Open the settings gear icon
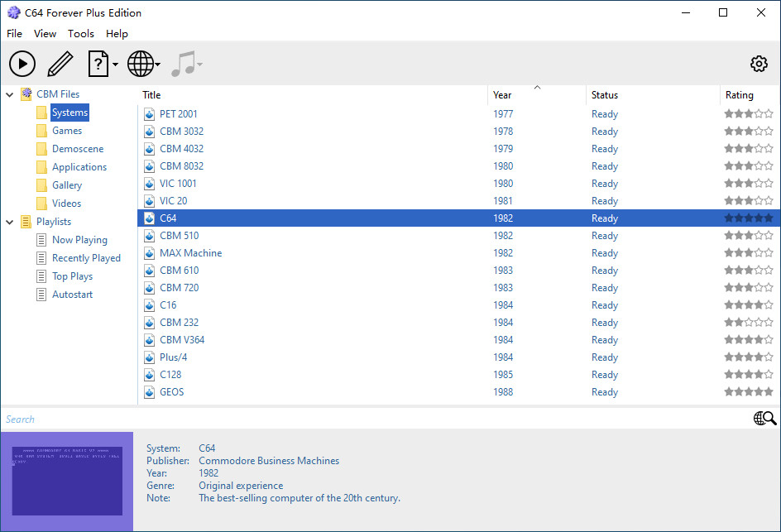This screenshot has width=781, height=532. pos(759,64)
